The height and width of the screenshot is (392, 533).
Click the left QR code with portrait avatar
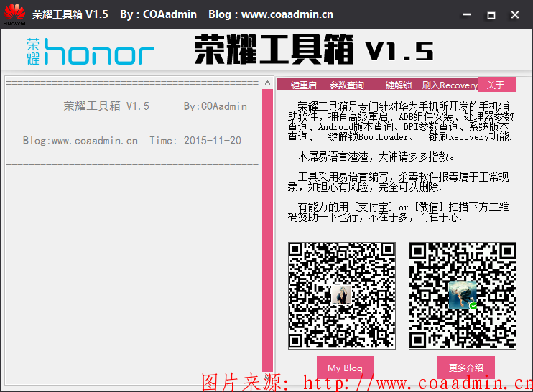coord(342,296)
